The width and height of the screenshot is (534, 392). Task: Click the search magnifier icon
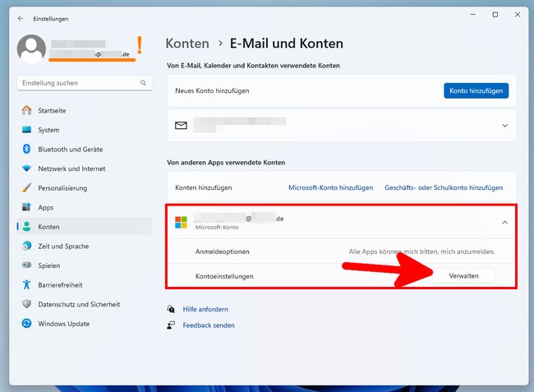[x=143, y=83]
